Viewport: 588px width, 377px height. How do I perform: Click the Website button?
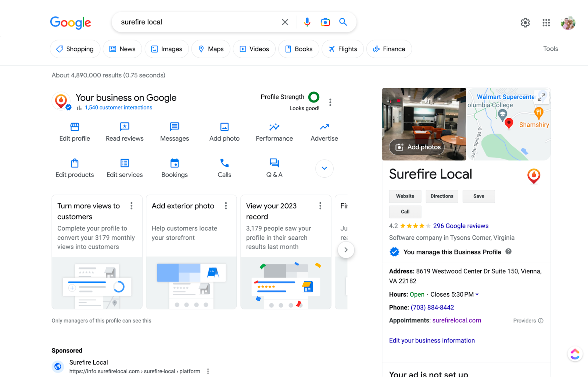(405, 196)
